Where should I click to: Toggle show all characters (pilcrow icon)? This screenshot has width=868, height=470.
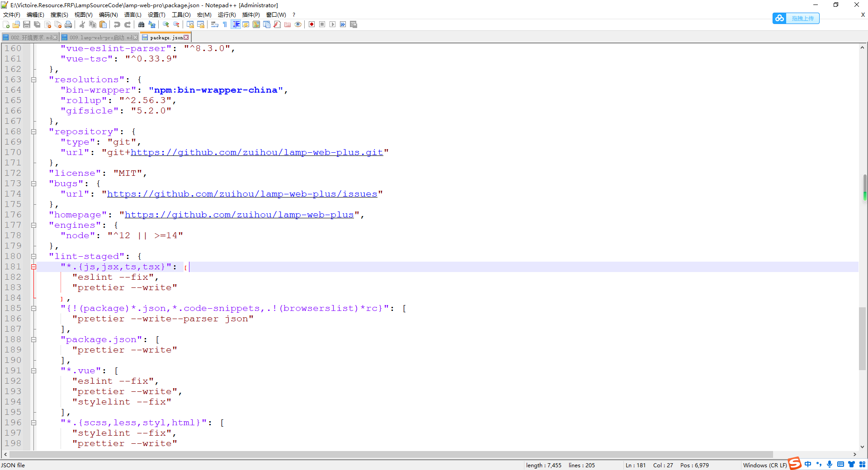click(225, 24)
